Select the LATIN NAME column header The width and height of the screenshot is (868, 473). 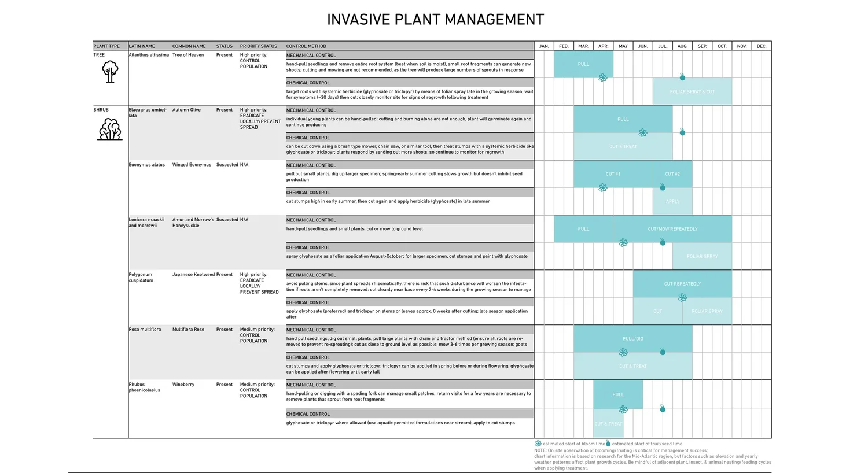(142, 46)
